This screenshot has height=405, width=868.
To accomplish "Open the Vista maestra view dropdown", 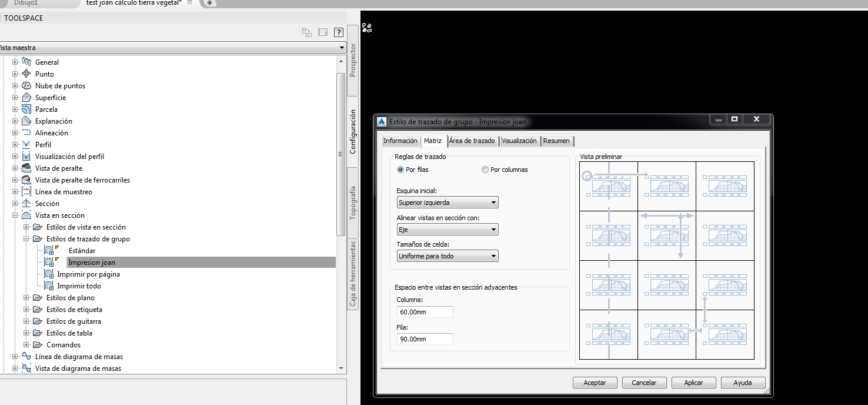I will [x=172, y=48].
